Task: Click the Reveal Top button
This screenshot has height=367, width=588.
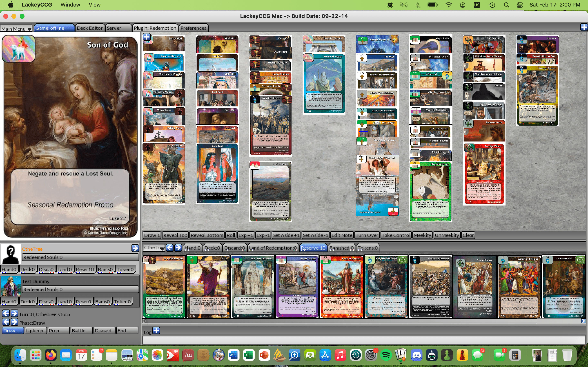Action: tap(175, 235)
